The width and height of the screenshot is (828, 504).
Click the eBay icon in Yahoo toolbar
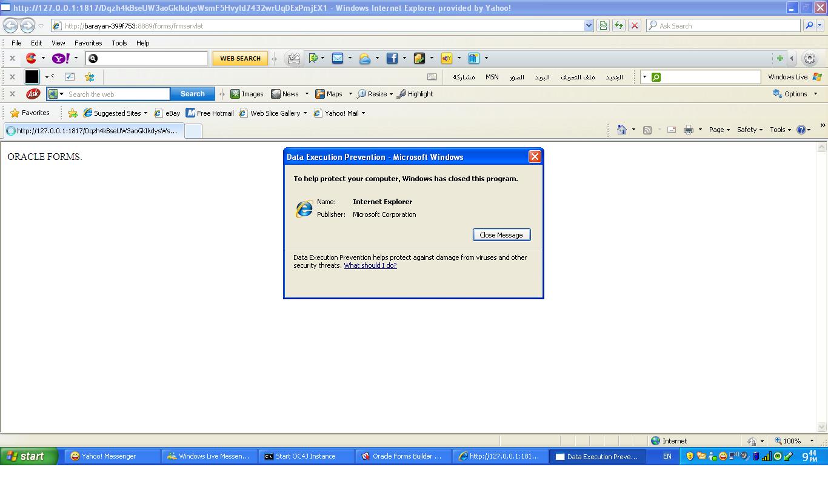pos(447,58)
